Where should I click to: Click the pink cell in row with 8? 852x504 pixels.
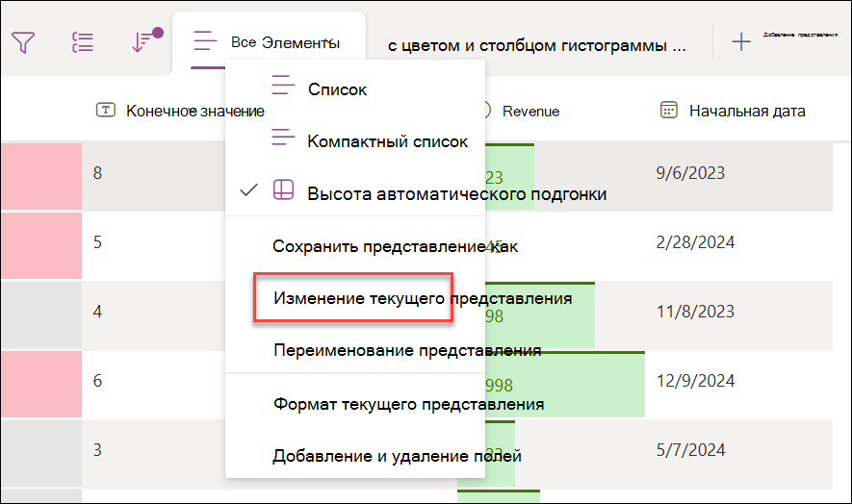pyautogui.click(x=41, y=177)
